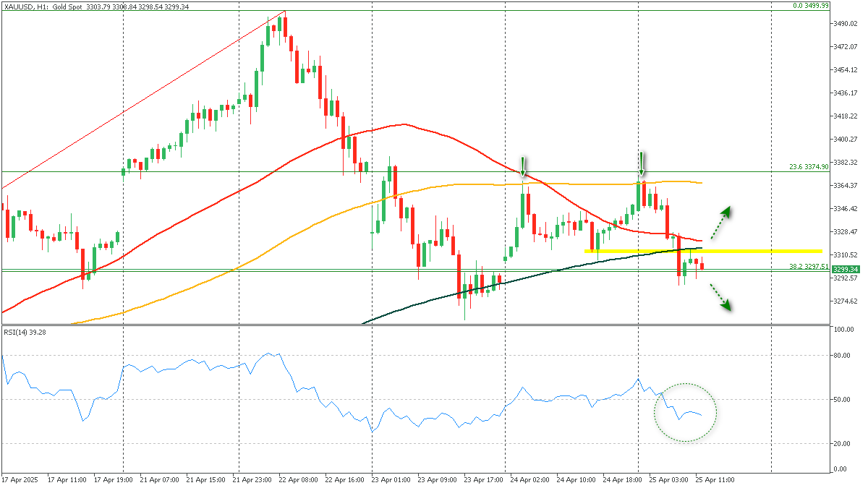Image resolution: width=868 pixels, height=488 pixels.
Task: Click the green current price tag 3299.34
Action: click(x=844, y=269)
